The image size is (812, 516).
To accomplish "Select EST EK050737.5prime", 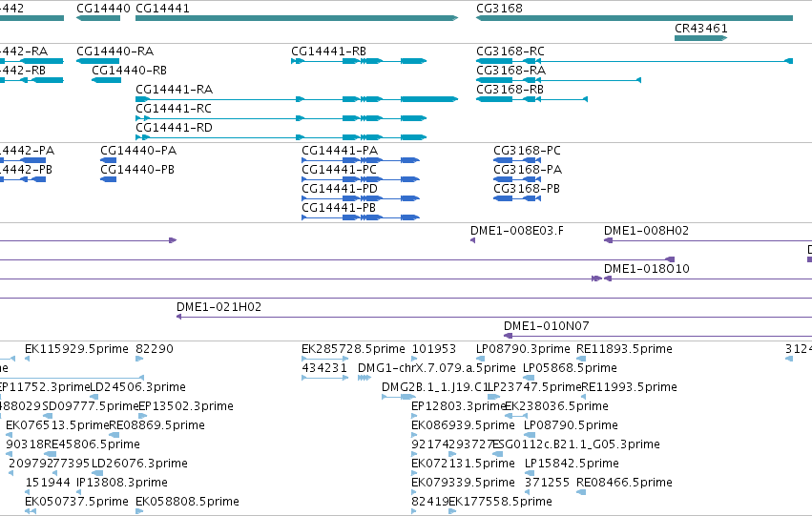I will pos(30,511).
